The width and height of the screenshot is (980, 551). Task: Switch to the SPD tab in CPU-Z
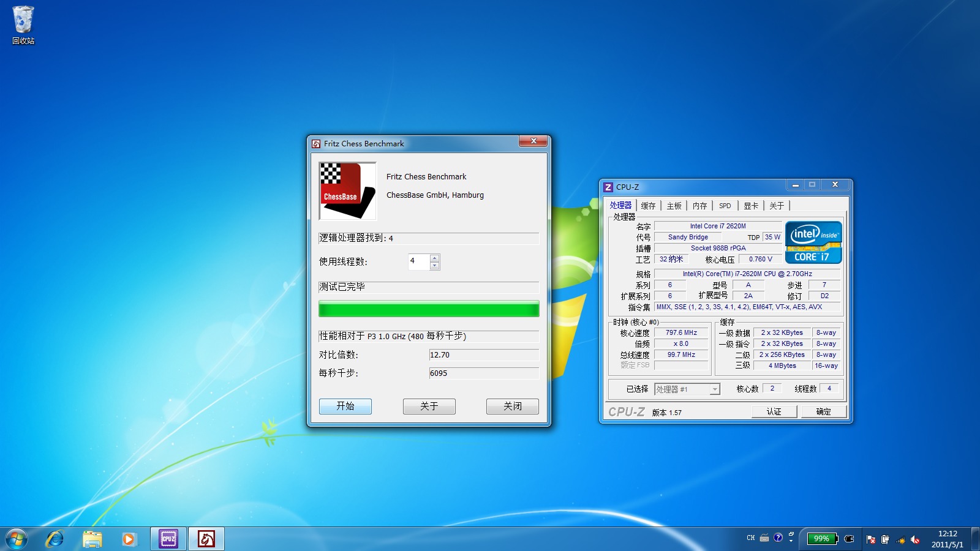(x=725, y=206)
